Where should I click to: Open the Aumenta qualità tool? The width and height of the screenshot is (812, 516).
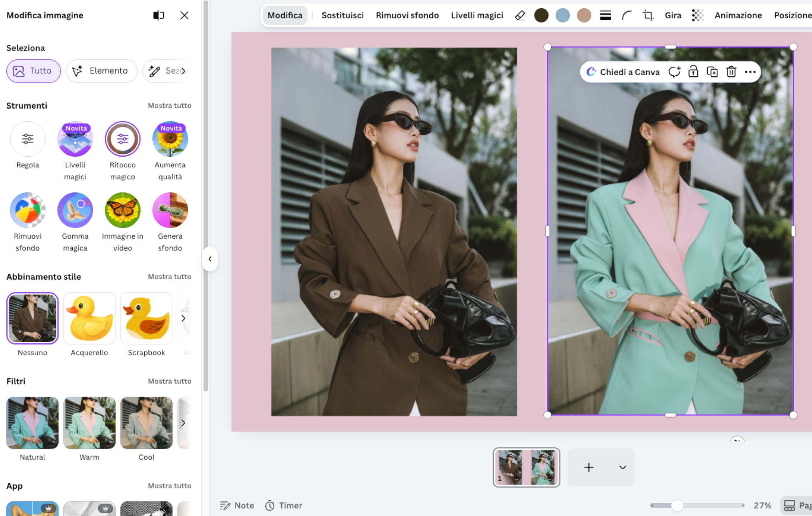click(x=170, y=139)
